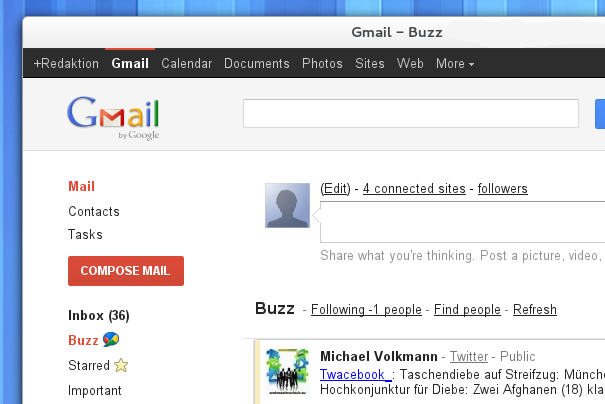Click the Find people link
This screenshot has height=404, width=605.
467,309
